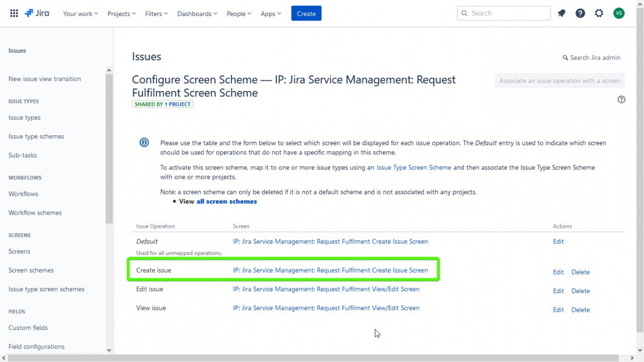
Task: Open the VS user avatar menu
Action: 619,14
